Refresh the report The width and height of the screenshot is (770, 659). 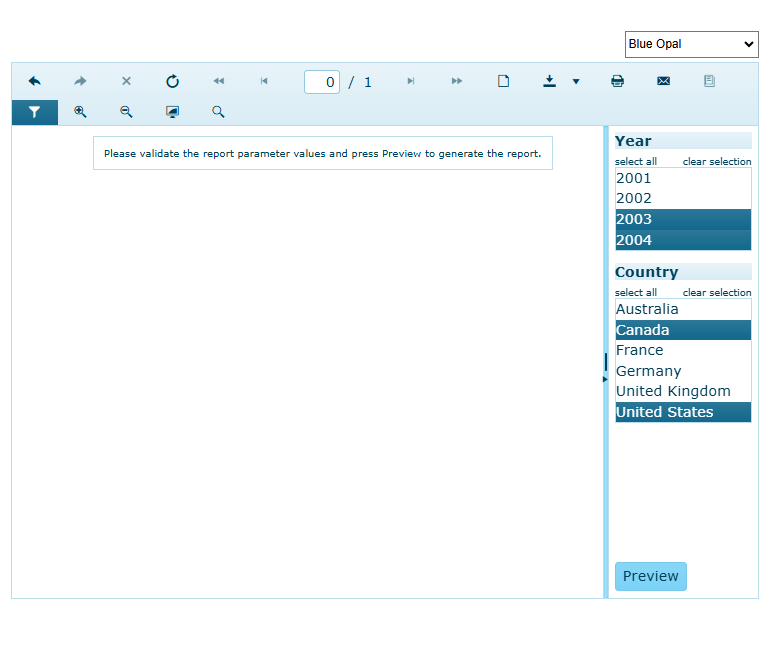(x=172, y=82)
